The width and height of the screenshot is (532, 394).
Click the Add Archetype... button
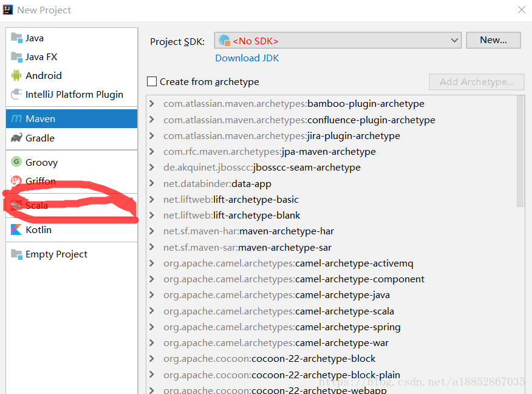[477, 82]
